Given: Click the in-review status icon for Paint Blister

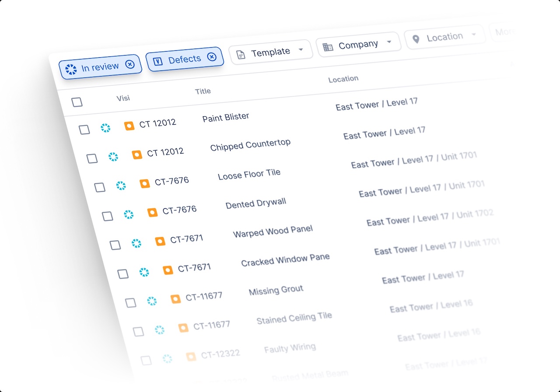Looking at the screenshot, I should point(105,128).
